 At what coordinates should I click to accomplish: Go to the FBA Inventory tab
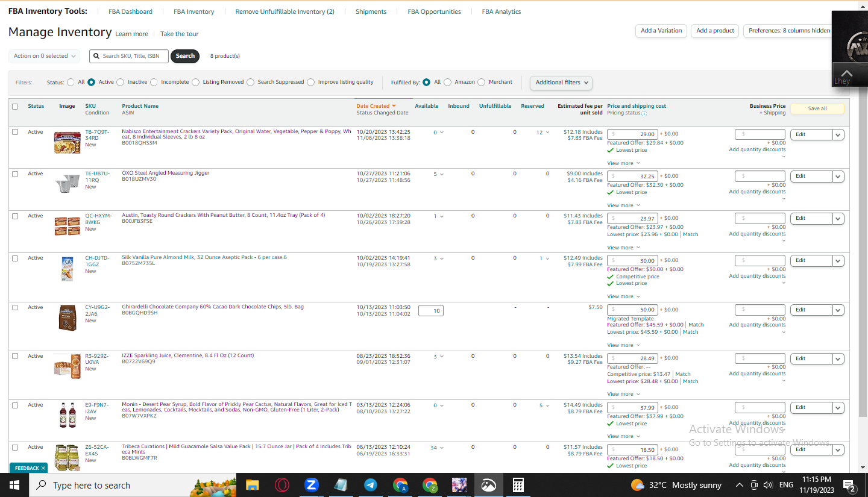(193, 11)
